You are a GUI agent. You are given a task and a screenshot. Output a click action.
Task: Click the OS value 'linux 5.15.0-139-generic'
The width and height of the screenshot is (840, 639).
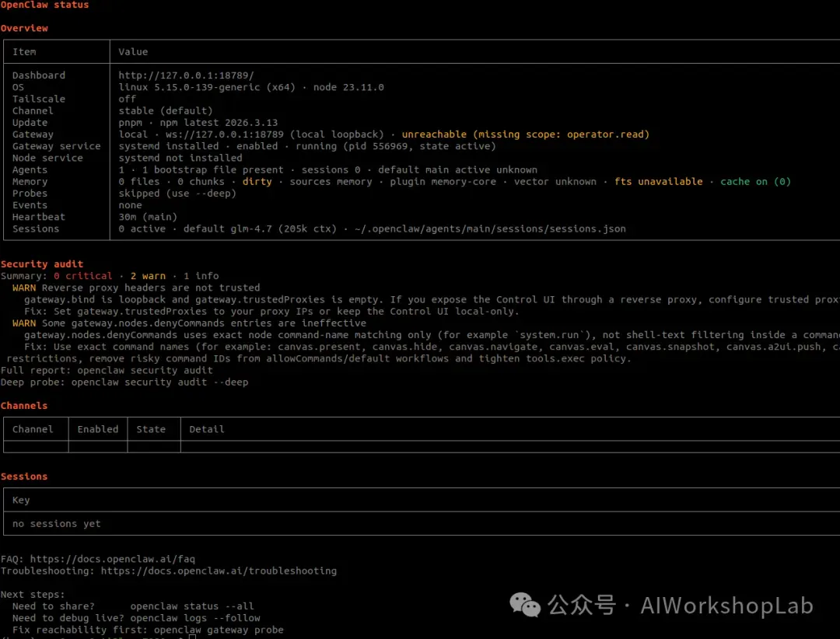[189, 87]
